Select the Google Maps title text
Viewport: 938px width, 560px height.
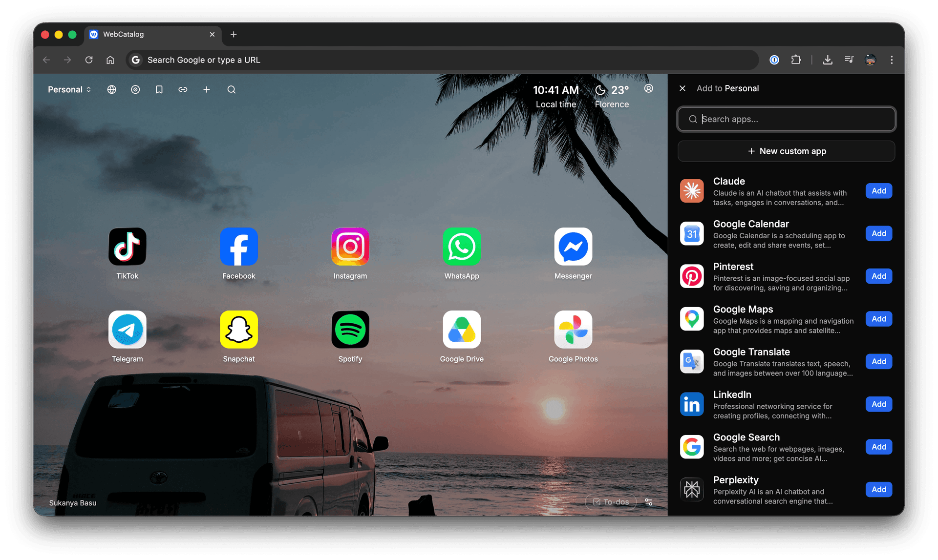(x=743, y=309)
